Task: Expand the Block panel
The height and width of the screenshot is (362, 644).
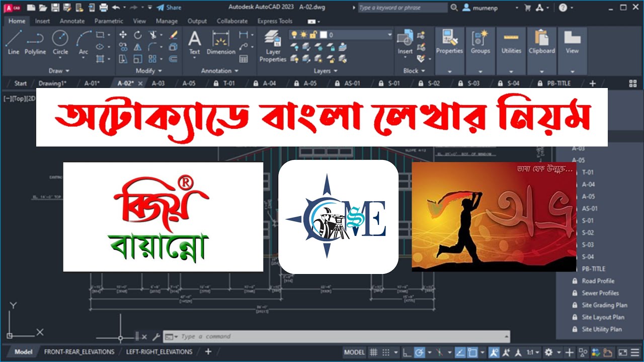Action: pos(414,71)
